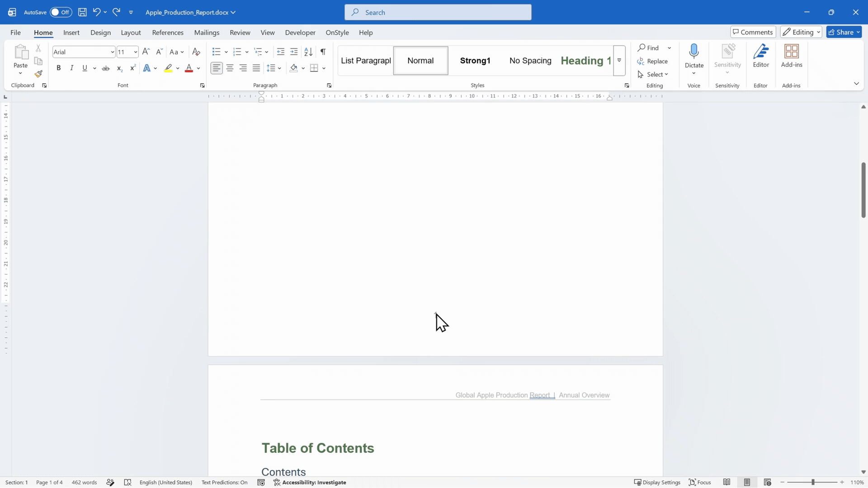Expand bullet list options arrow
This screenshot has width=868, height=488.
click(x=226, y=52)
